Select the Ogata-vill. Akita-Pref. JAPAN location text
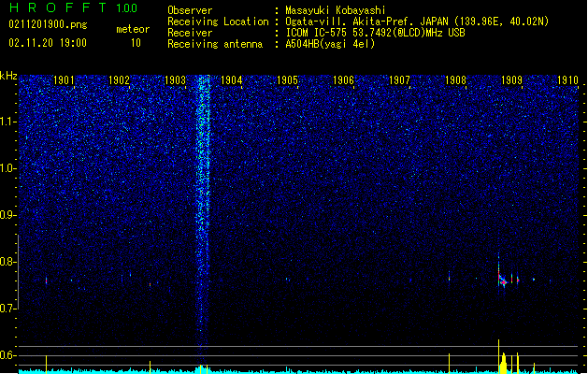The image size is (588, 374). coord(417,22)
